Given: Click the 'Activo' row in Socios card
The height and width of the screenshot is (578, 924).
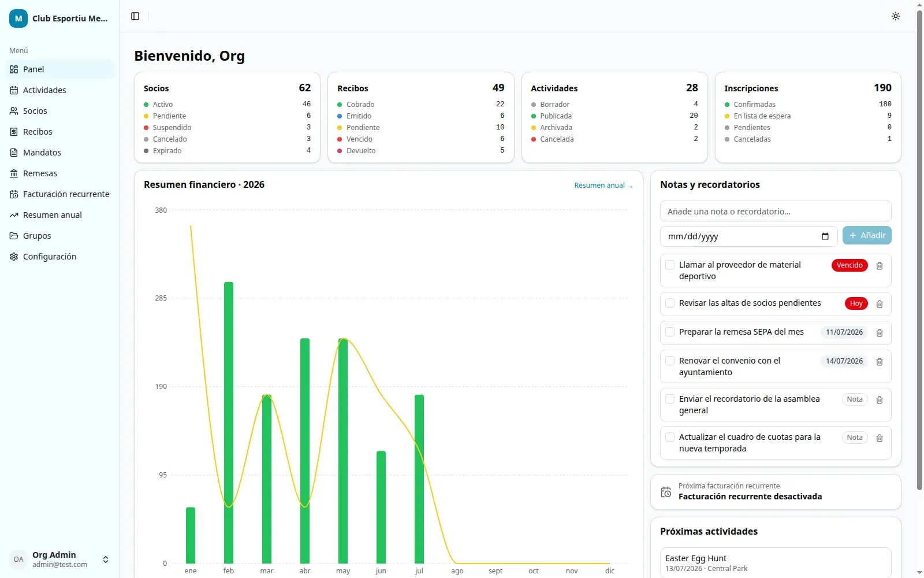Looking at the screenshot, I should pyautogui.click(x=227, y=105).
